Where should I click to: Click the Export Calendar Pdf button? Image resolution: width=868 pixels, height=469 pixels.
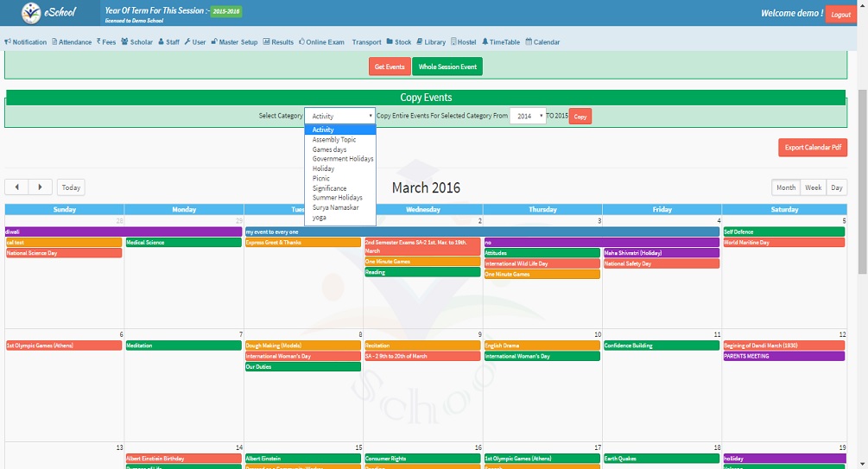pyautogui.click(x=812, y=148)
